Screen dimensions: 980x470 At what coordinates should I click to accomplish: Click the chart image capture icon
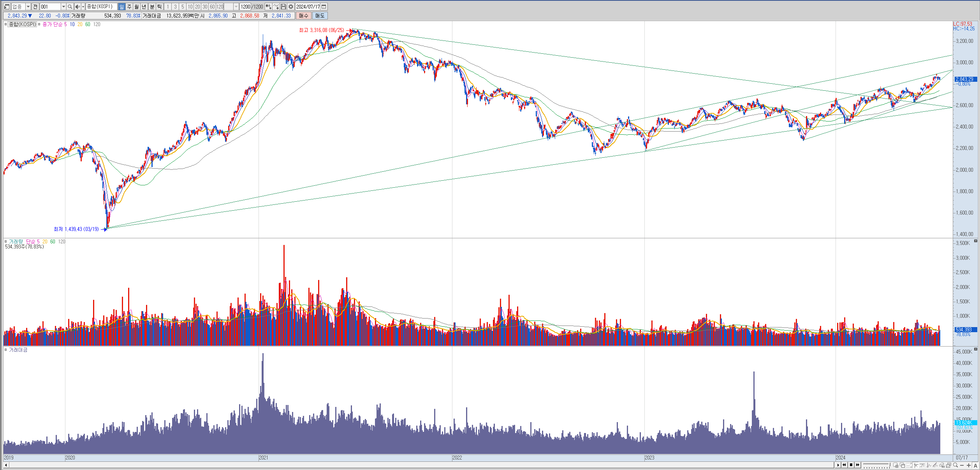point(949,465)
